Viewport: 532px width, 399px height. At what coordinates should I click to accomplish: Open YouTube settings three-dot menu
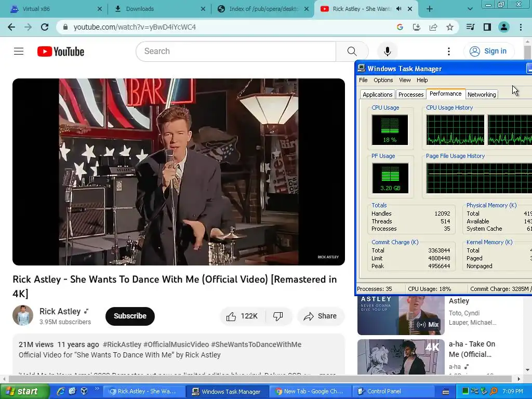pyautogui.click(x=449, y=51)
